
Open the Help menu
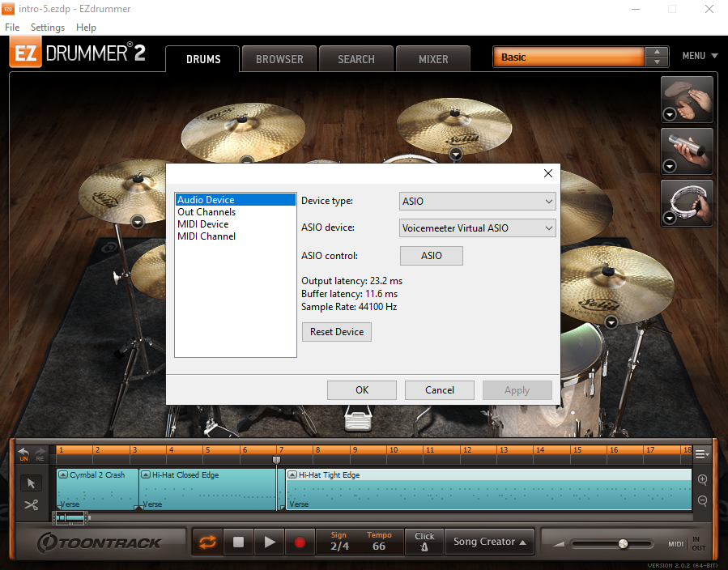pos(86,28)
